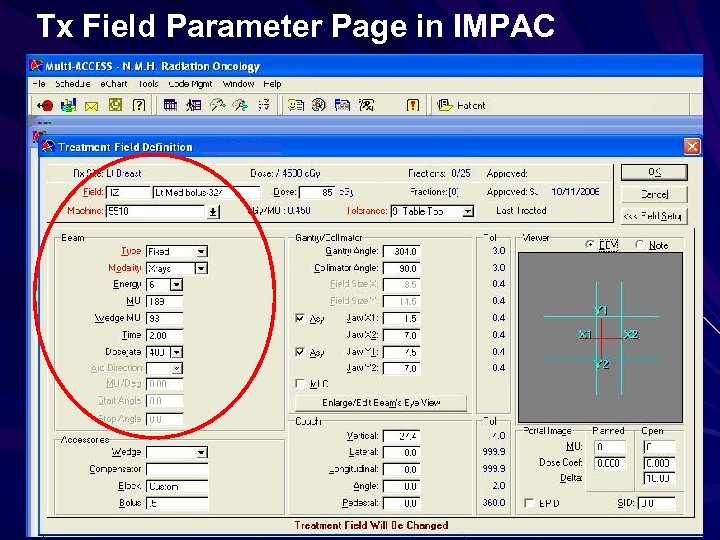Screen dimensions: 720x540
Task: Select the first Viewer radio button left of Note
Action: click(x=590, y=244)
